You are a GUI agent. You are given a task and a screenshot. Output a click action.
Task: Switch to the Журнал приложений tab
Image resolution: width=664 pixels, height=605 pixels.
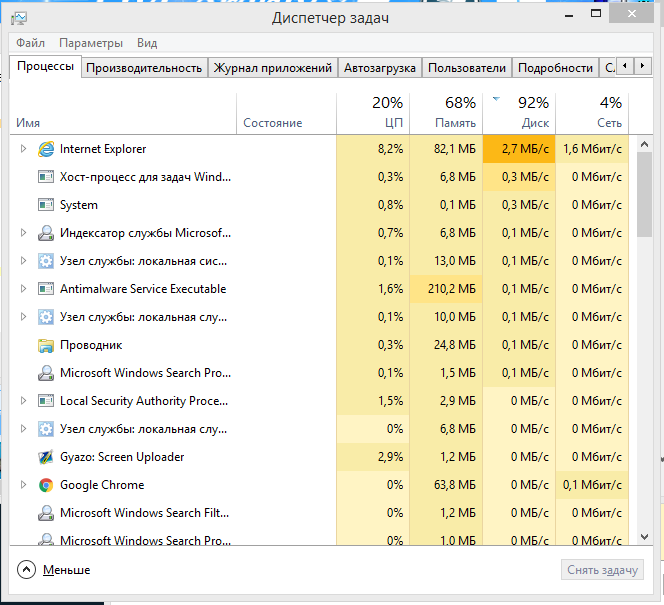pos(273,68)
